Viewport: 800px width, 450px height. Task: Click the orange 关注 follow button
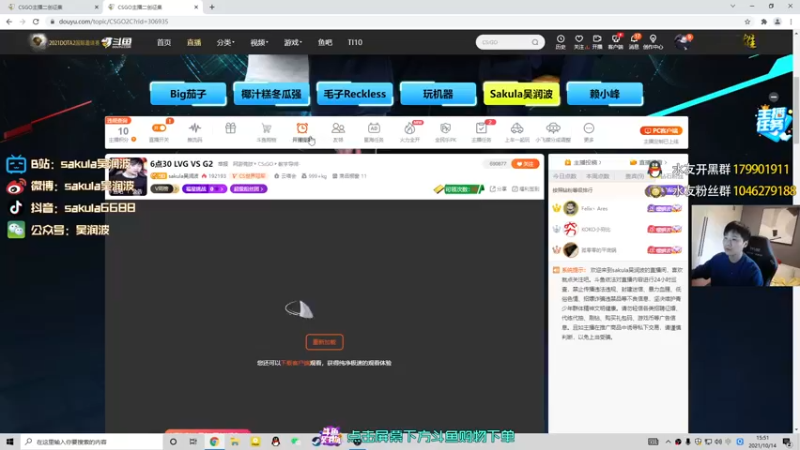click(x=525, y=164)
